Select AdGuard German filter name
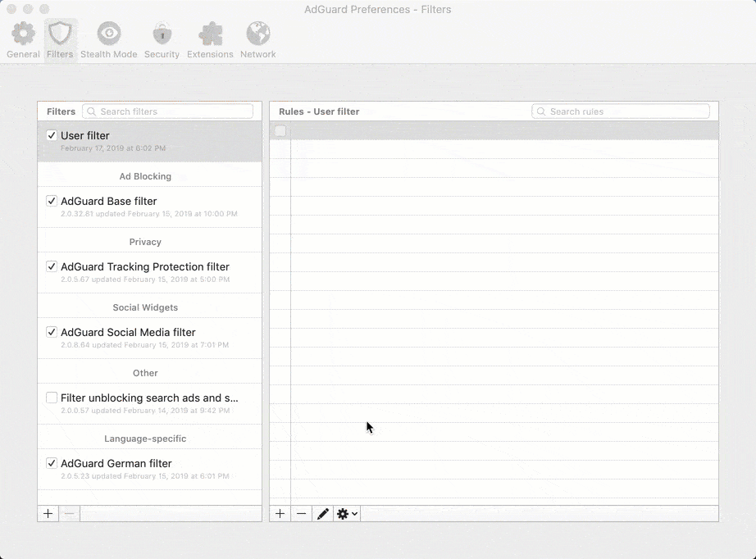The image size is (756, 559). pos(116,463)
